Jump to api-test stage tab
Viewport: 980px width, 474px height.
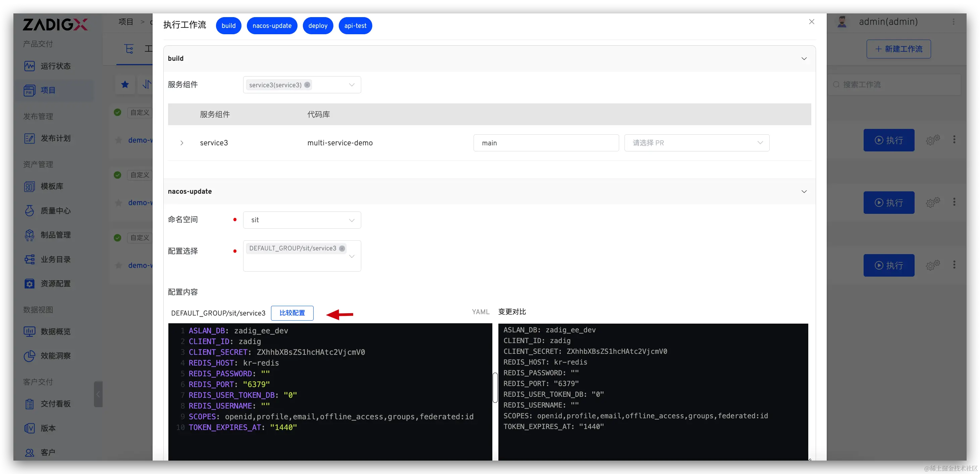click(x=355, y=26)
